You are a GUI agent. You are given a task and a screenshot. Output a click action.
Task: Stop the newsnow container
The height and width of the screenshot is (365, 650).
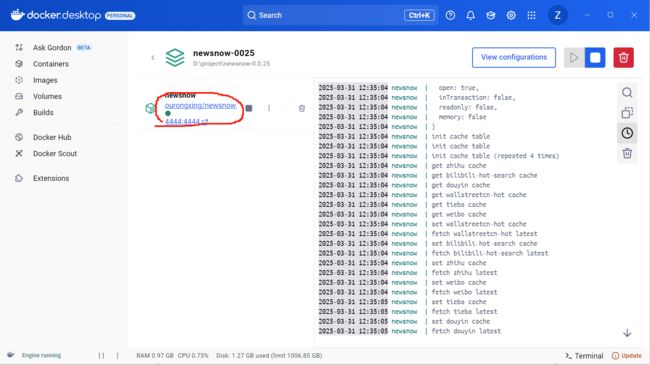(249, 108)
